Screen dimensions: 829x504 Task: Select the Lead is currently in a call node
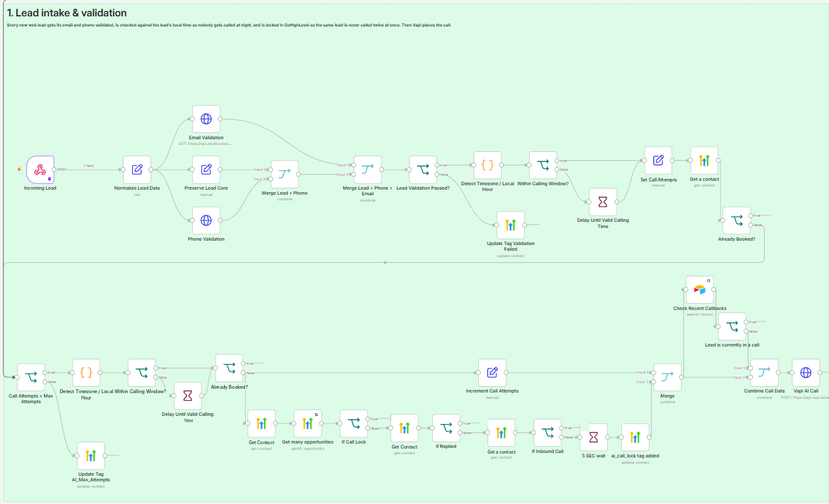point(732,326)
